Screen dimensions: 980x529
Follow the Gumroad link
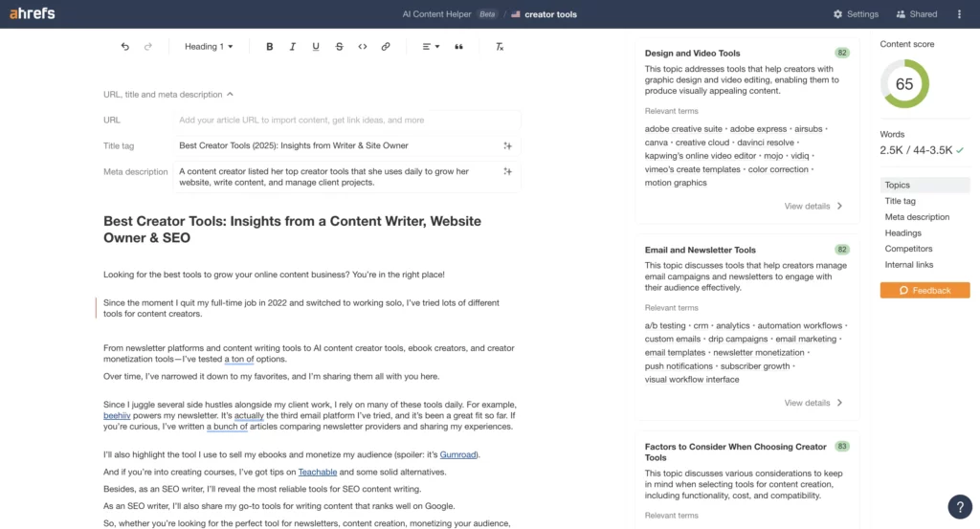(x=458, y=454)
